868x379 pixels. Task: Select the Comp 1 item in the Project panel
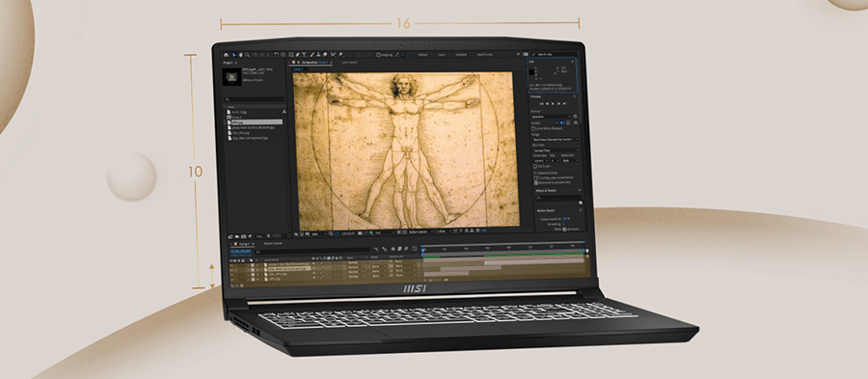[x=236, y=117]
